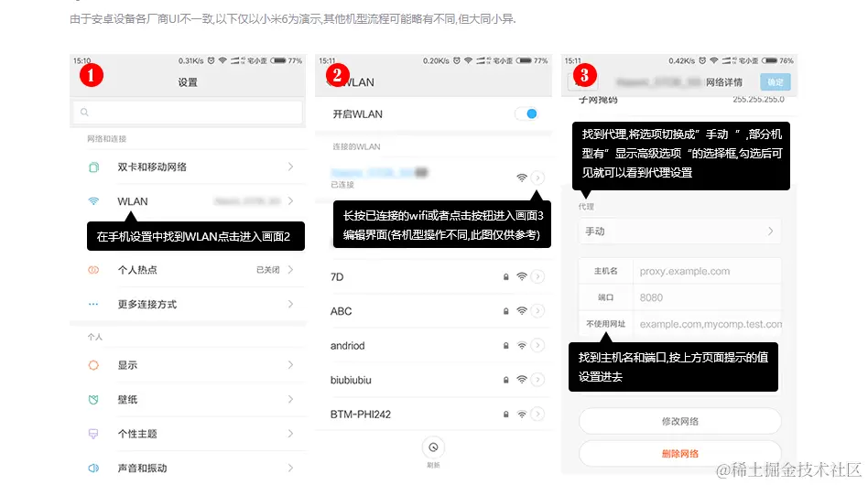Open details arrow for BTM-PHI242 network
Screen dimensions: 868x485
click(537, 414)
